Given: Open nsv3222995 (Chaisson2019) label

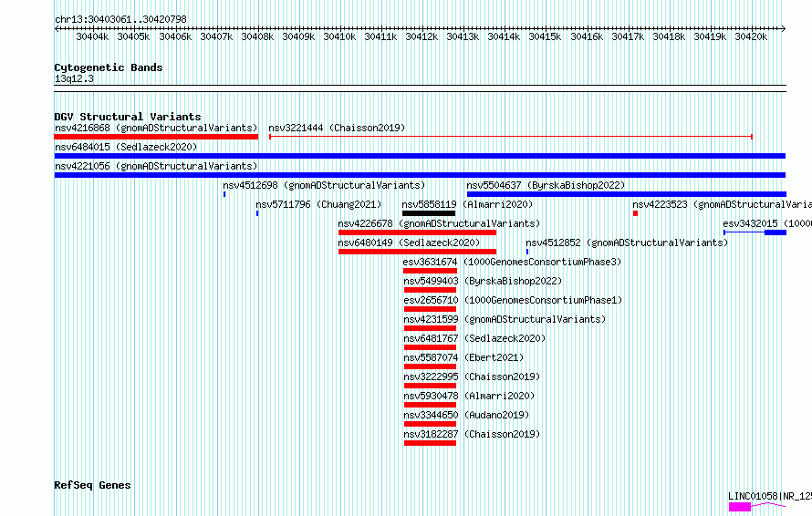Looking at the screenshot, I should click(x=472, y=377).
